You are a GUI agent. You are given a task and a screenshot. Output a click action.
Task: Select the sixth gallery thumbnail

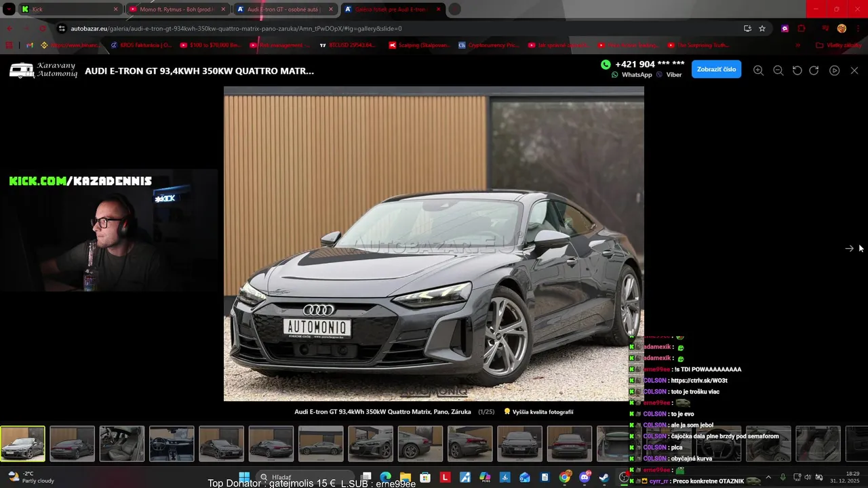(x=271, y=443)
